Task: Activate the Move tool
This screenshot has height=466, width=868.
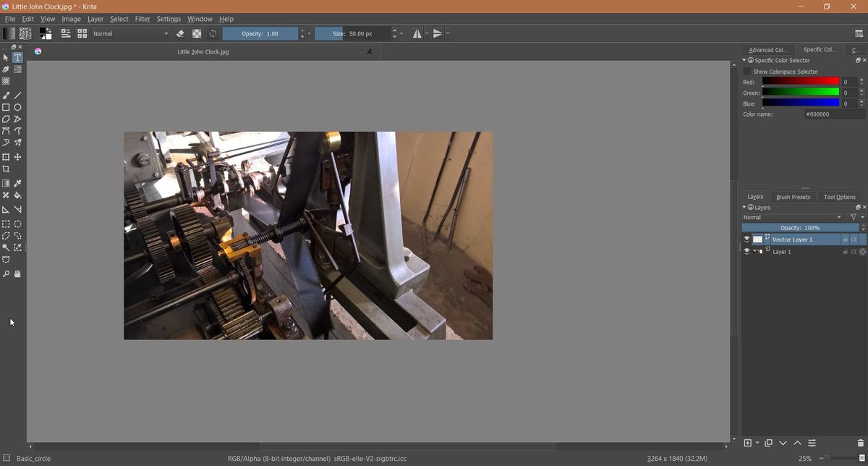Action: (x=17, y=157)
